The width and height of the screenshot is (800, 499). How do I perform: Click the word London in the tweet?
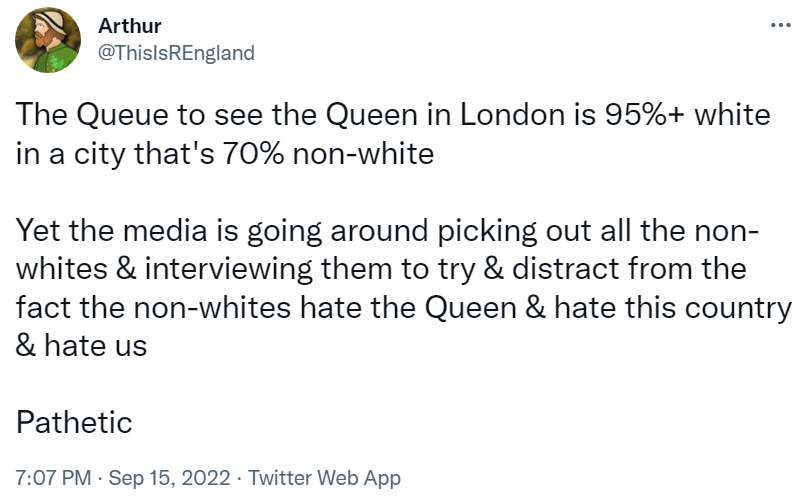[512, 114]
